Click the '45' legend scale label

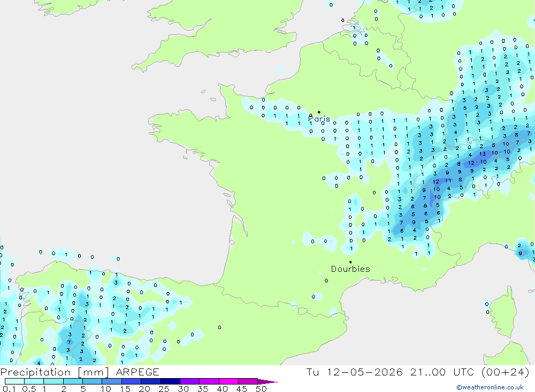(242, 389)
